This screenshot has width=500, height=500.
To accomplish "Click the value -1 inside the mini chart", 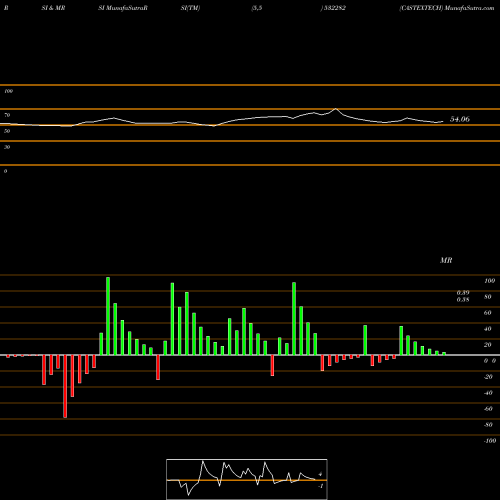I will click(x=320, y=486).
